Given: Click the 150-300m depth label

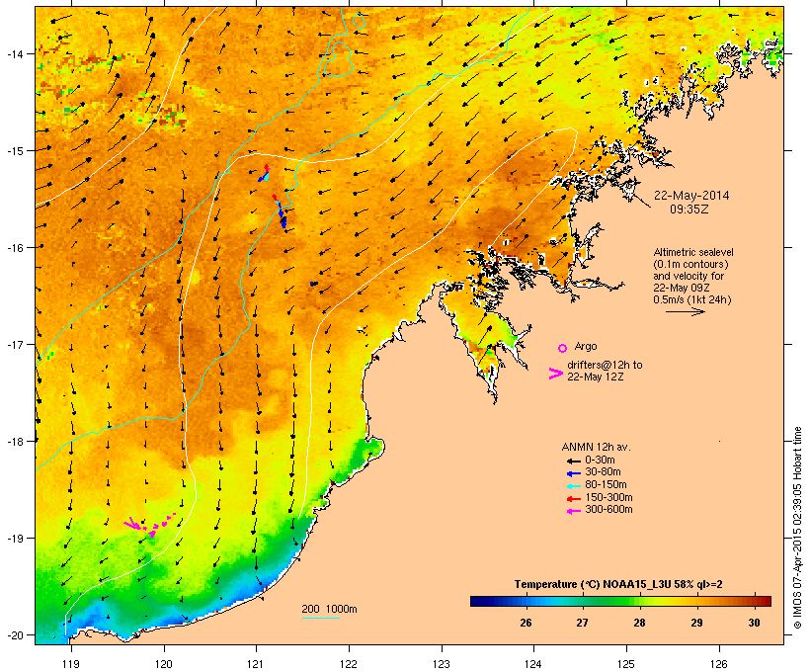Looking at the screenshot, I should [x=608, y=498].
